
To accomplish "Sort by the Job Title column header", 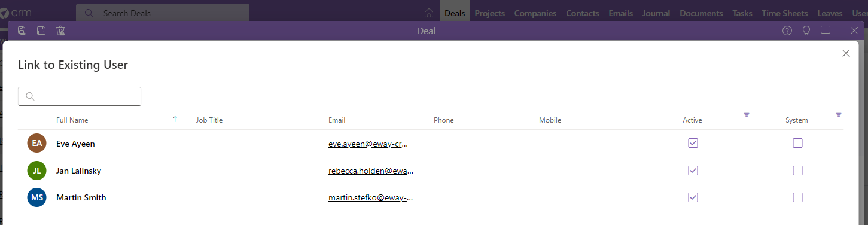I will (209, 120).
